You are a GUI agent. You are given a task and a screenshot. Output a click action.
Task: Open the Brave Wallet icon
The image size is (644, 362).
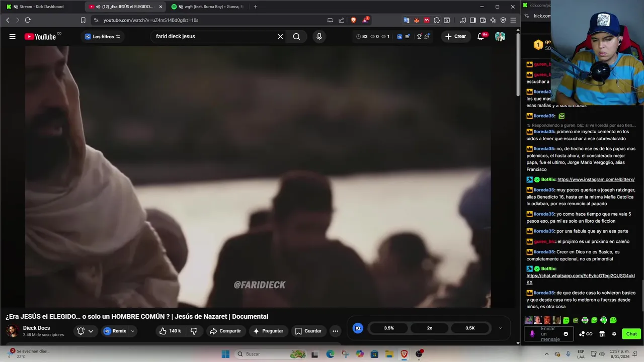pyautogui.click(x=483, y=20)
